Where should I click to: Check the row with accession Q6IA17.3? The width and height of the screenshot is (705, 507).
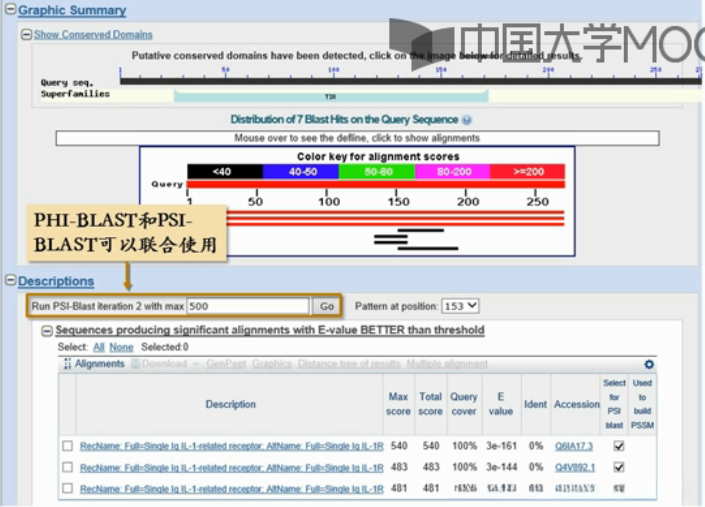[67, 446]
